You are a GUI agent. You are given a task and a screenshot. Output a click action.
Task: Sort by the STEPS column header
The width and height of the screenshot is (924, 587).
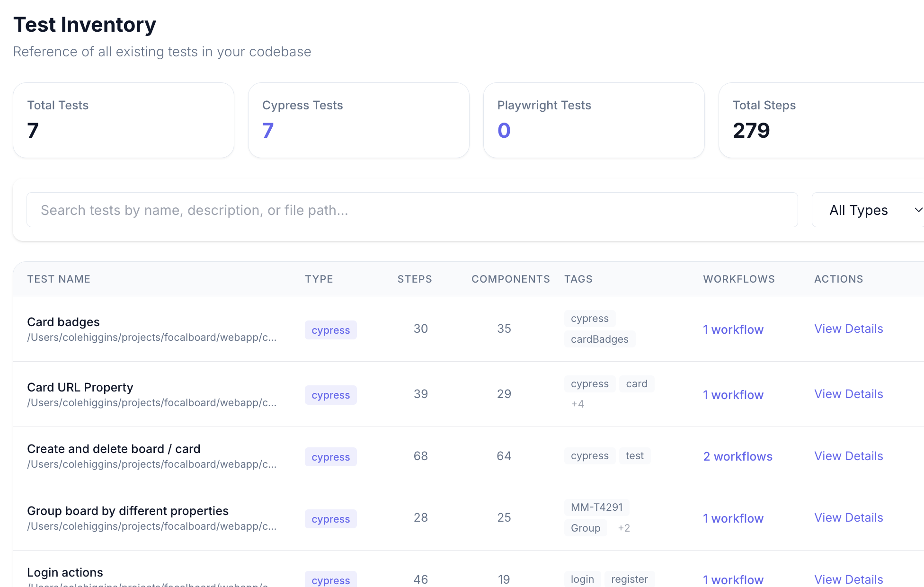click(x=415, y=279)
